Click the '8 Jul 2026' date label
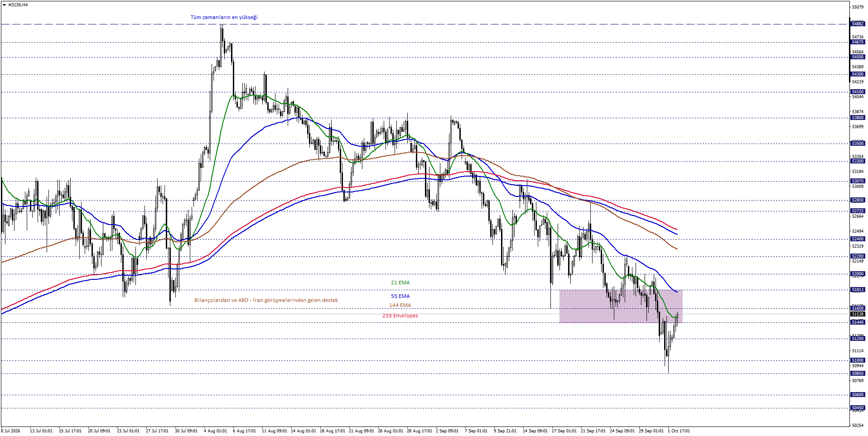Screen dimensions: 868x436 click(10, 431)
